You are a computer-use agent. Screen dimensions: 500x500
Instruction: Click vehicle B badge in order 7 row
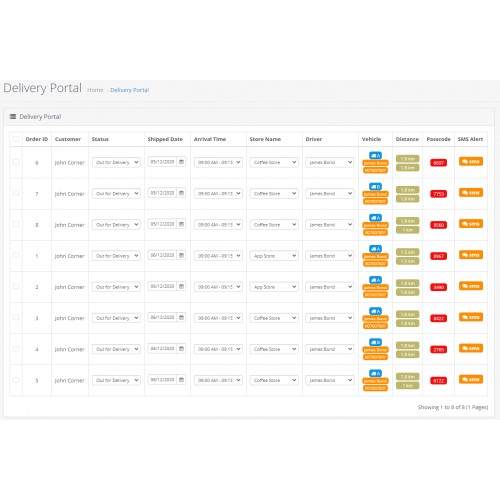[x=375, y=187]
